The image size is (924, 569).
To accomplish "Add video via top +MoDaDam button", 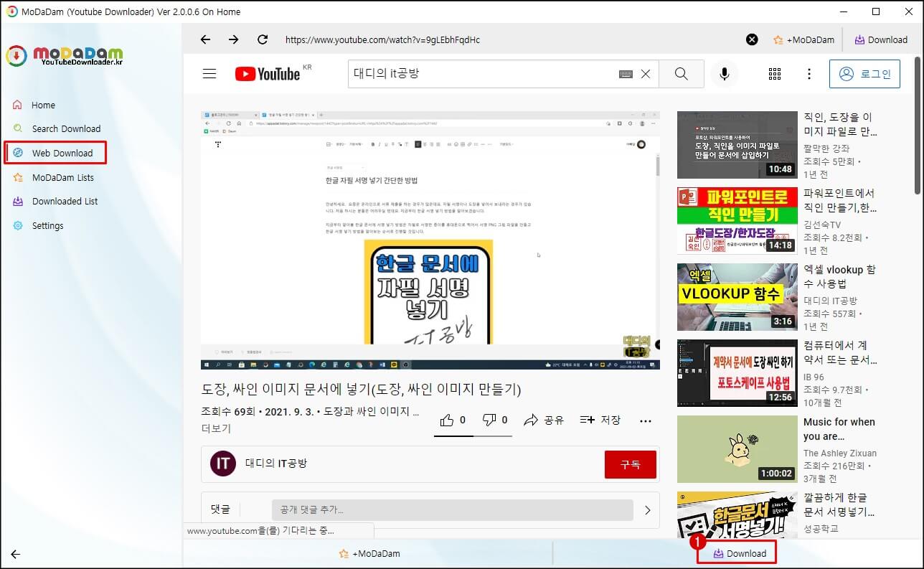I will [803, 39].
